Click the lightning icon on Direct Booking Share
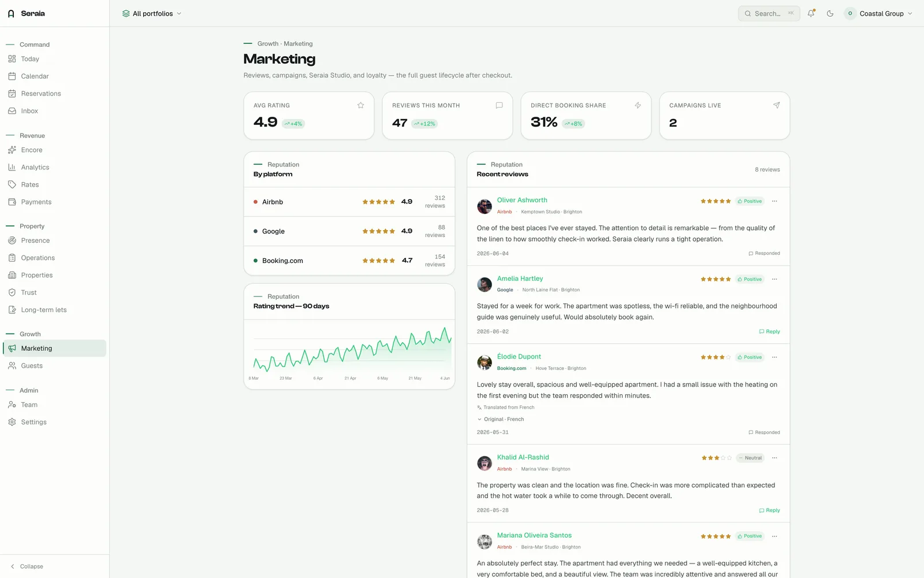The image size is (924, 578). pyautogui.click(x=638, y=105)
